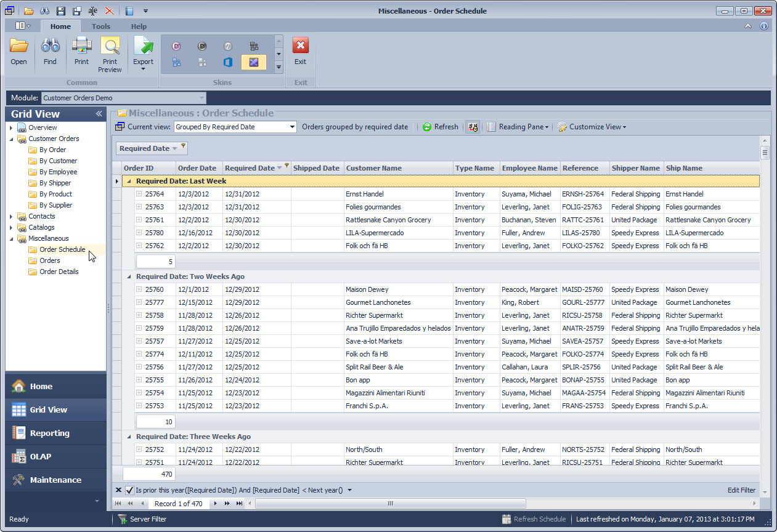Click the Find binoculars icon

50,46
